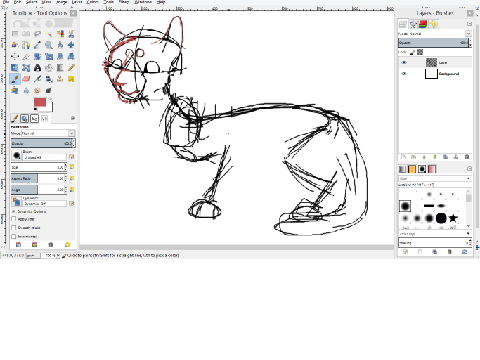480x360 pixels.
Task: Enable the Smooth stroke checkbox
Action: 14,228
